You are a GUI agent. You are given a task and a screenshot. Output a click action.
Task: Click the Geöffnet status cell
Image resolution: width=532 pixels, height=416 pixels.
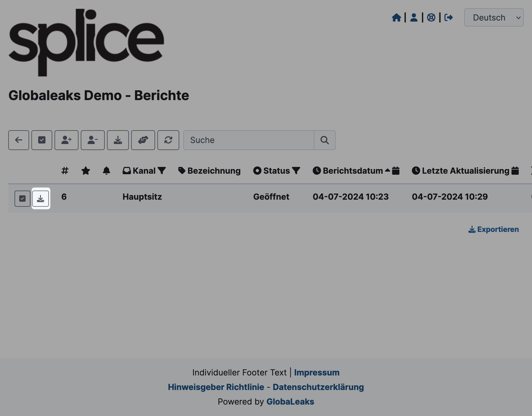click(x=271, y=197)
